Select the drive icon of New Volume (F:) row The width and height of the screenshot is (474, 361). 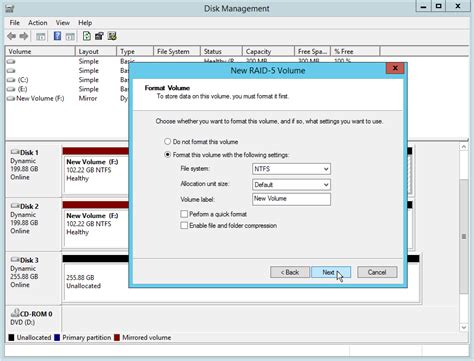11,98
